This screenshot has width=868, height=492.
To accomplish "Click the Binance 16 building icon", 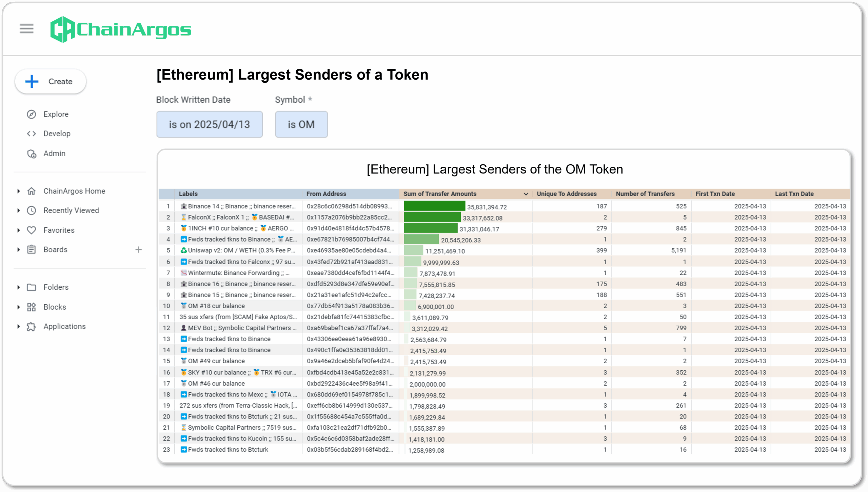I will (x=183, y=284).
